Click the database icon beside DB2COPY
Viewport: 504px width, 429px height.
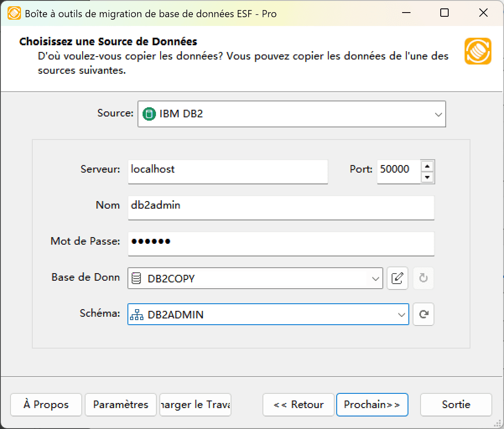136,278
